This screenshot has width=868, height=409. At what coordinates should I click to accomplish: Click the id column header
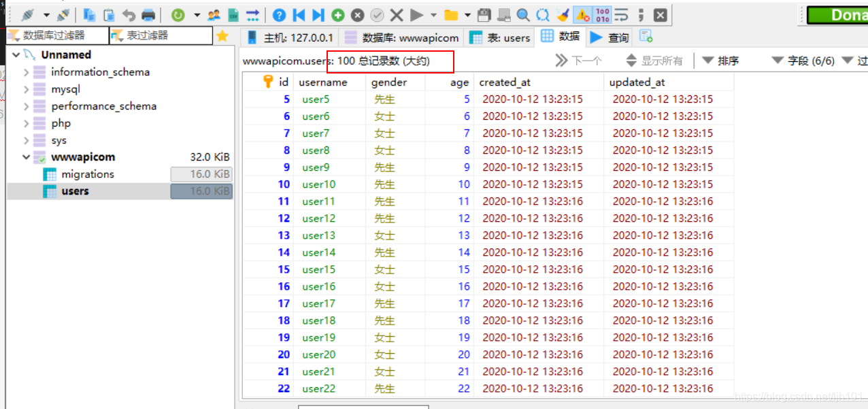coord(269,82)
